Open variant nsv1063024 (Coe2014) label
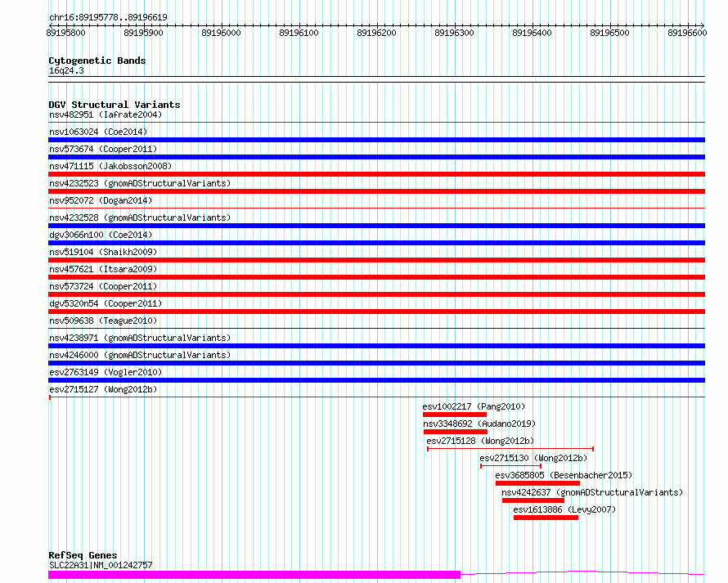728x583 pixels. point(98,132)
